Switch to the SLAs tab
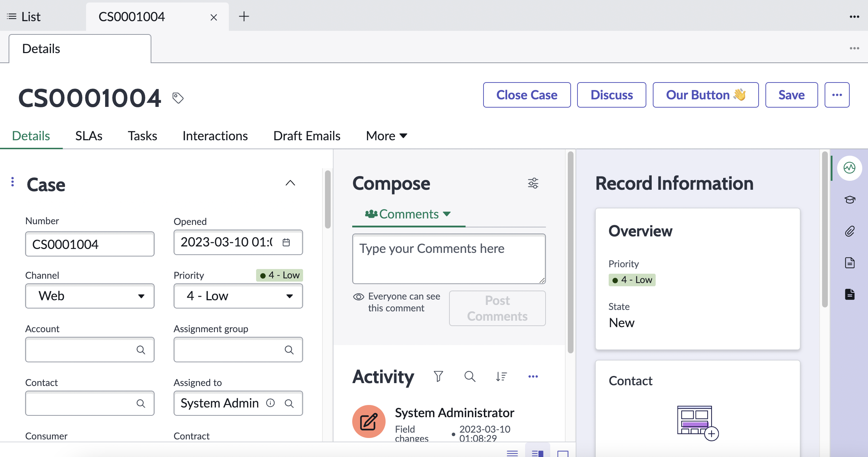The image size is (868, 457). (x=89, y=136)
